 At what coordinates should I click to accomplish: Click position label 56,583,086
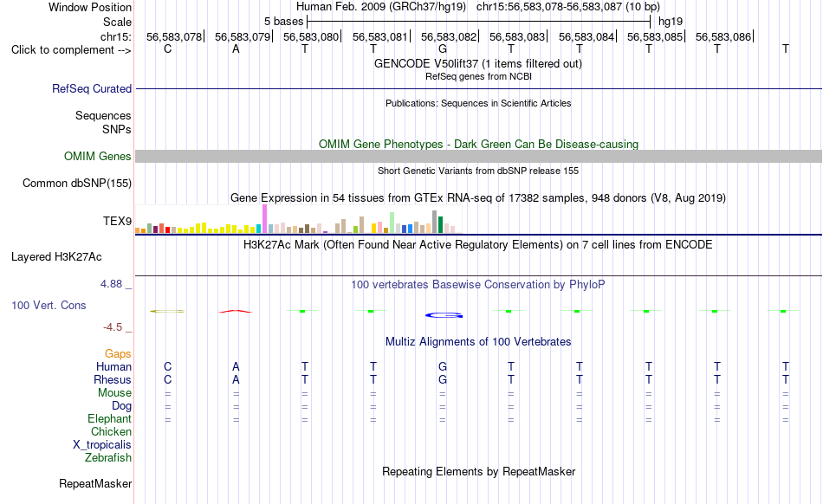click(723, 36)
